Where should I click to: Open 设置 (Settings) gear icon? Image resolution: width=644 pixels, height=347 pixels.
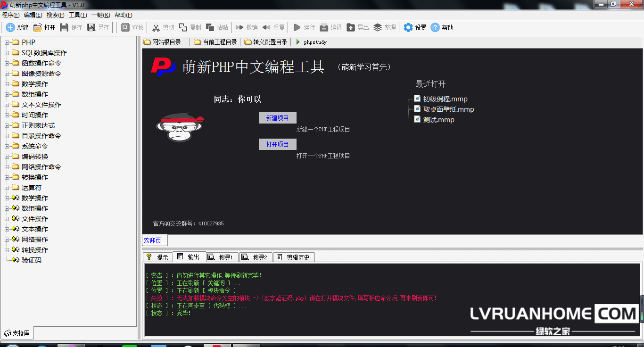408,27
